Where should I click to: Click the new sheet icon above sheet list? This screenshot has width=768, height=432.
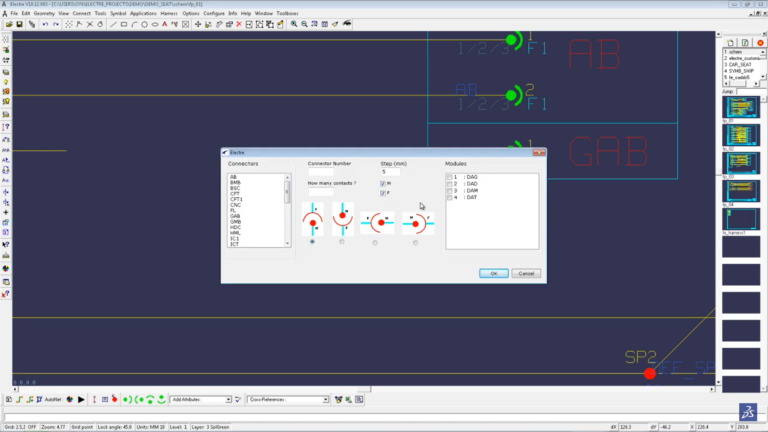tap(730, 43)
